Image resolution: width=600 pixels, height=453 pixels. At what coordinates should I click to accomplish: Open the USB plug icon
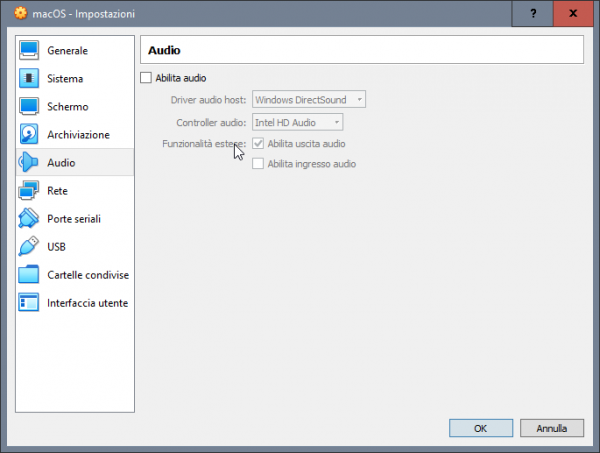tap(29, 246)
